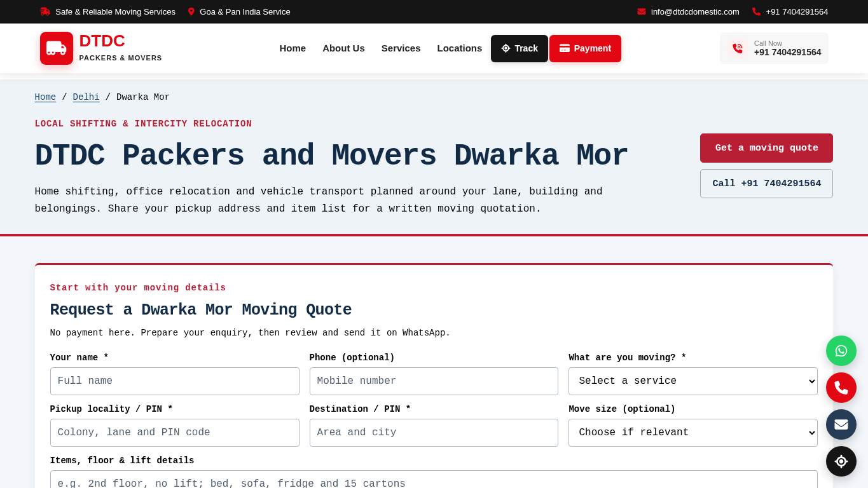Click the red Payment button
Viewport: 868px width, 488px height.
point(585,48)
